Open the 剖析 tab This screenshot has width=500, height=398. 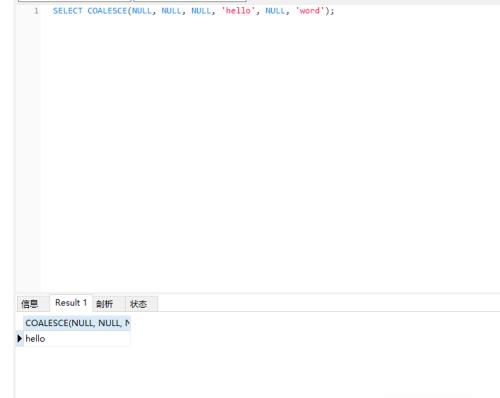pyautogui.click(x=105, y=304)
